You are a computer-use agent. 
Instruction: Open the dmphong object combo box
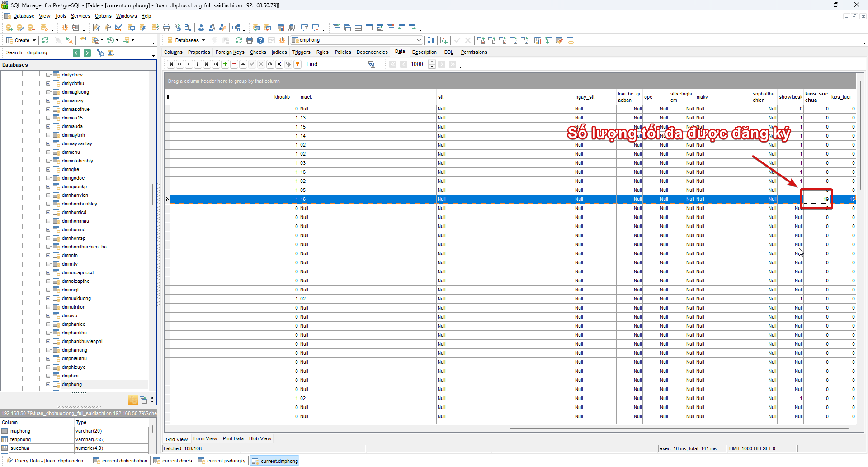tap(357, 40)
